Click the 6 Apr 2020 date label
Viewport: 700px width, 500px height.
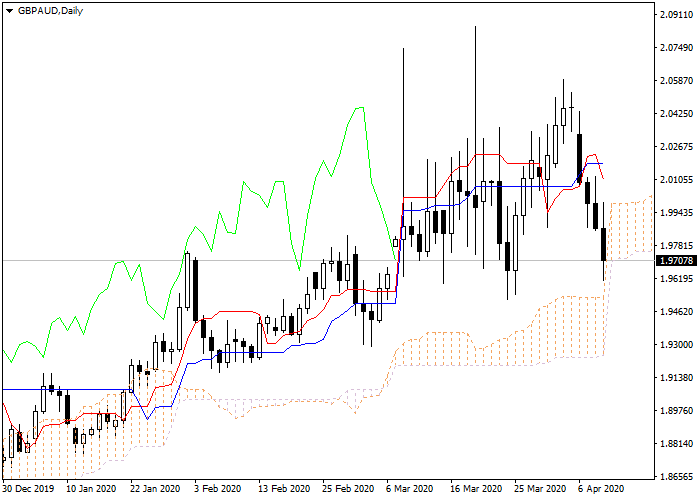click(x=601, y=489)
